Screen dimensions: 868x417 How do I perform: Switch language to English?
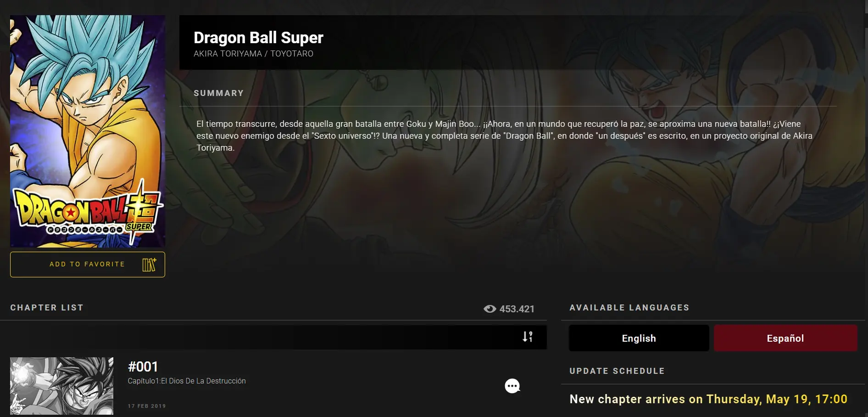639,338
